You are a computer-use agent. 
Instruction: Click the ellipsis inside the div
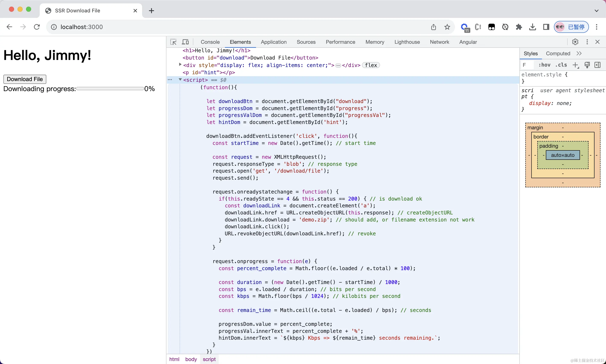coord(338,65)
